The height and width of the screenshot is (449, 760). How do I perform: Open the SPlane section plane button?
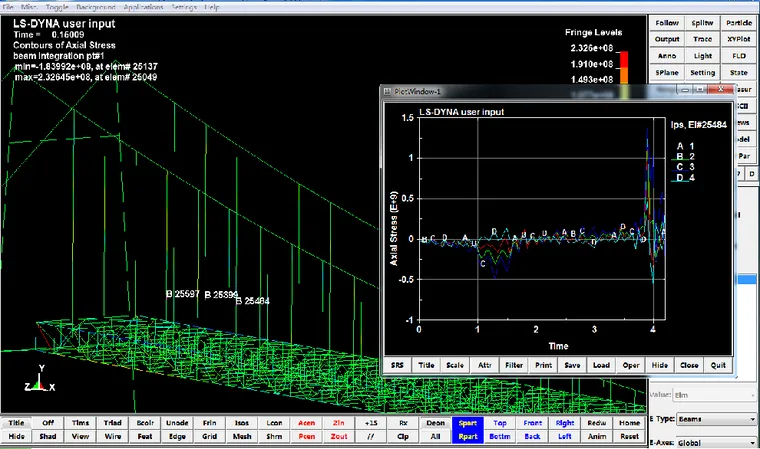coord(667,72)
